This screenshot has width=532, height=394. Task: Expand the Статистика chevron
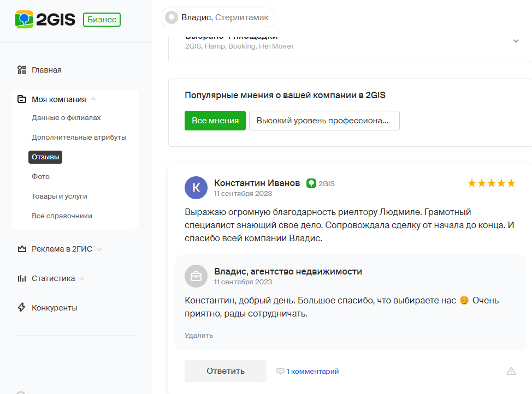pyautogui.click(x=82, y=279)
